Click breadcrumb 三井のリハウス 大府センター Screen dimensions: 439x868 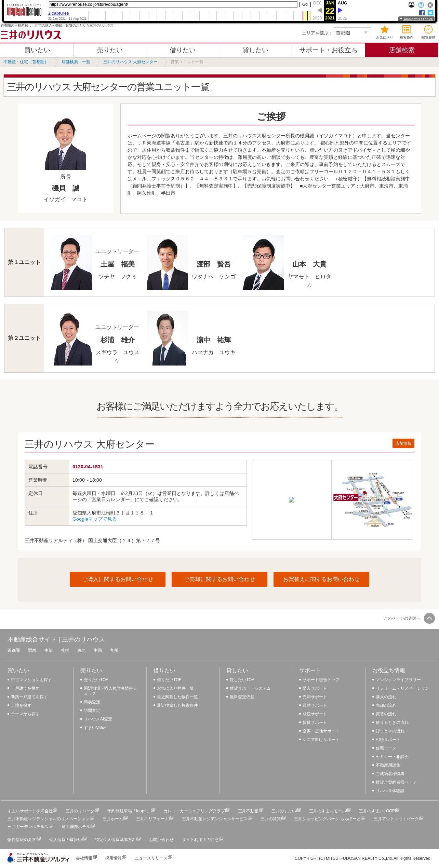point(130,62)
